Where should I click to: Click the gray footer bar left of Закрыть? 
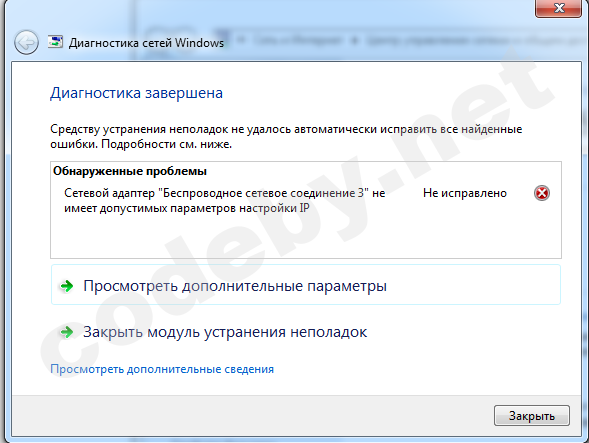click(x=252, y=416)
